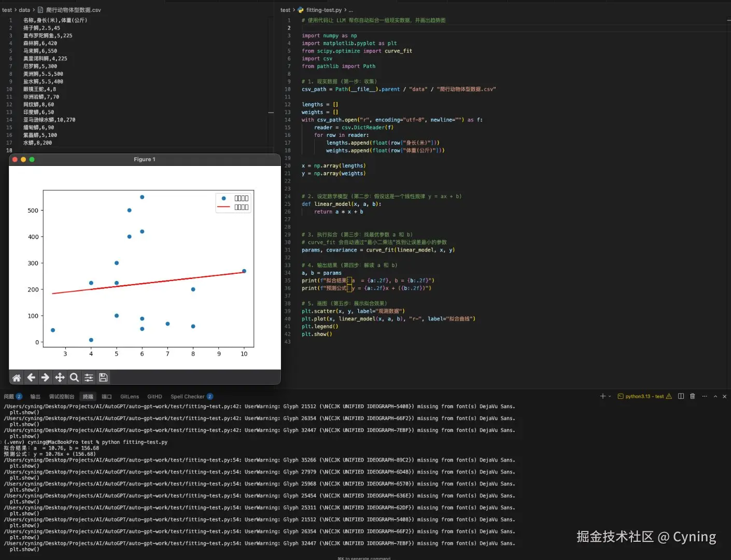Click the Figure 1 window title bar
Viewport: 731px width, 560px height.
(x=145, y=159)
